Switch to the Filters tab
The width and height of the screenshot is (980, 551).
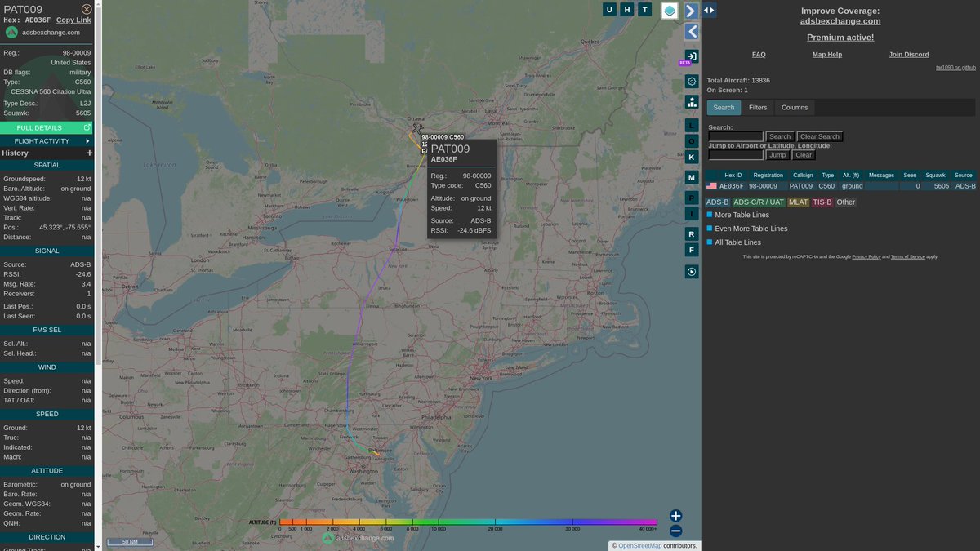click(x=758, y=108)
